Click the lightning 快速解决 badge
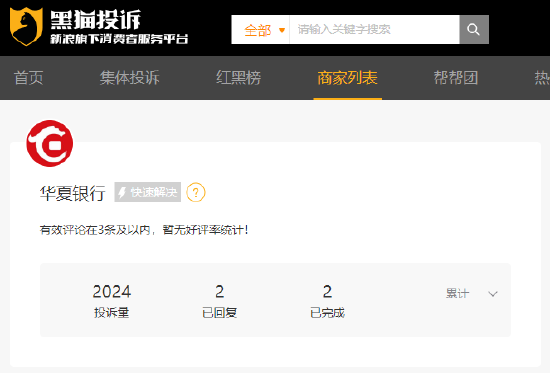Viewport: 550px width, 373px height. (148, 192)
